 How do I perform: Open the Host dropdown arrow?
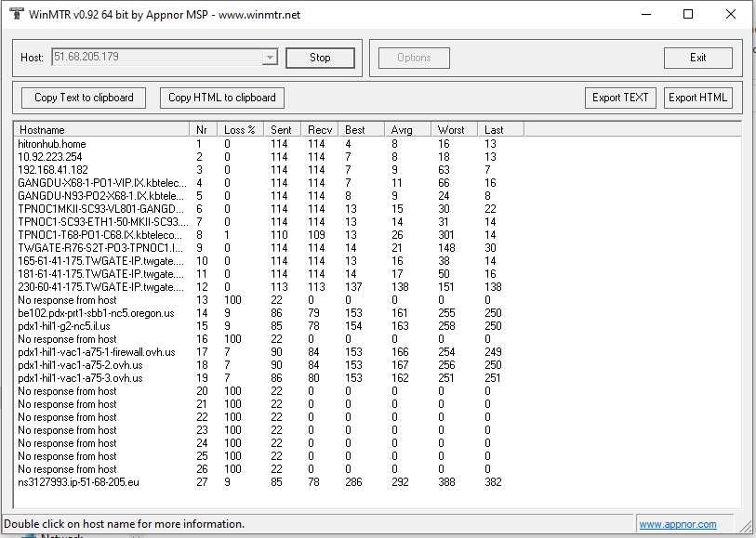pyautogui.click(x=270, y=58)
